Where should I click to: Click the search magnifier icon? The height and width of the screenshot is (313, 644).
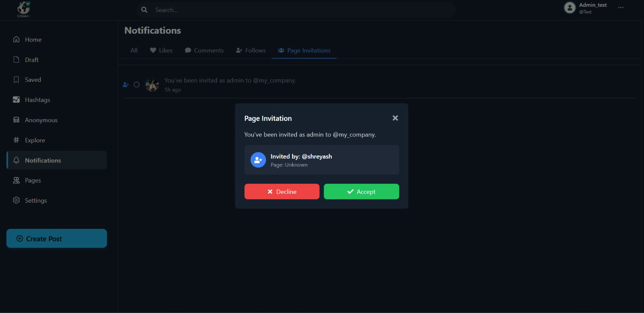[144, 10]
